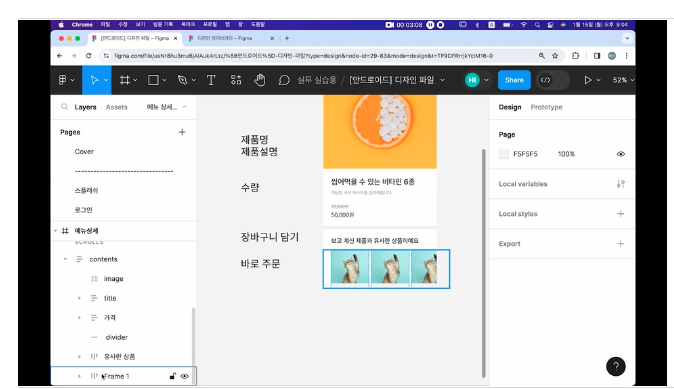Viewport: 674px width, 389px height.
Task: Open the 52% zoom dropdown
Action: click(x=623, y=80)
